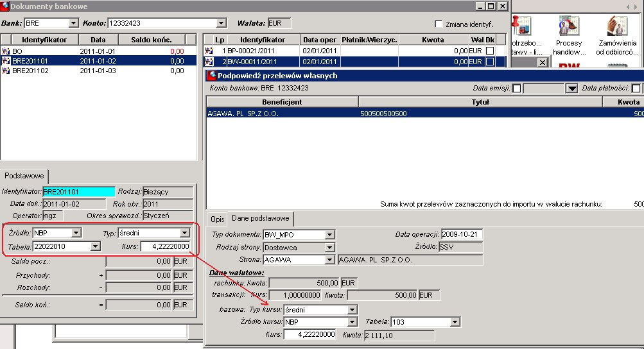
Task: Select the BRE201101 statement row
Action: click(99, 61)
